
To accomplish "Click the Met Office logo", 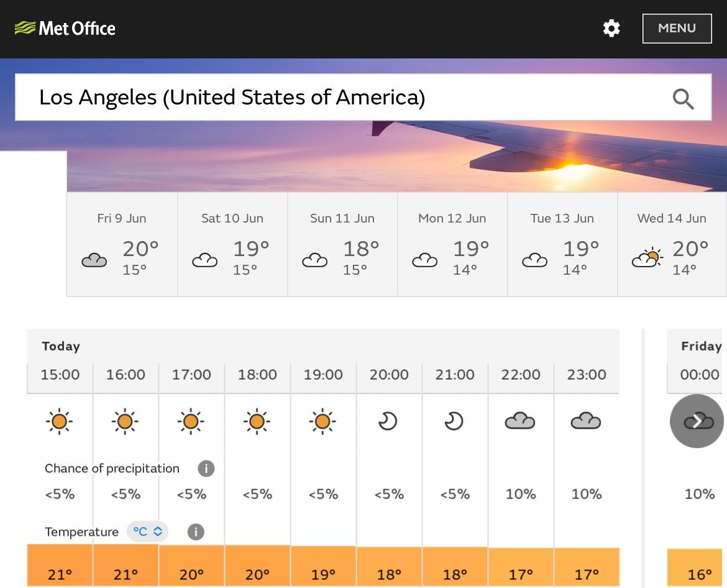I will click(65, 29).
